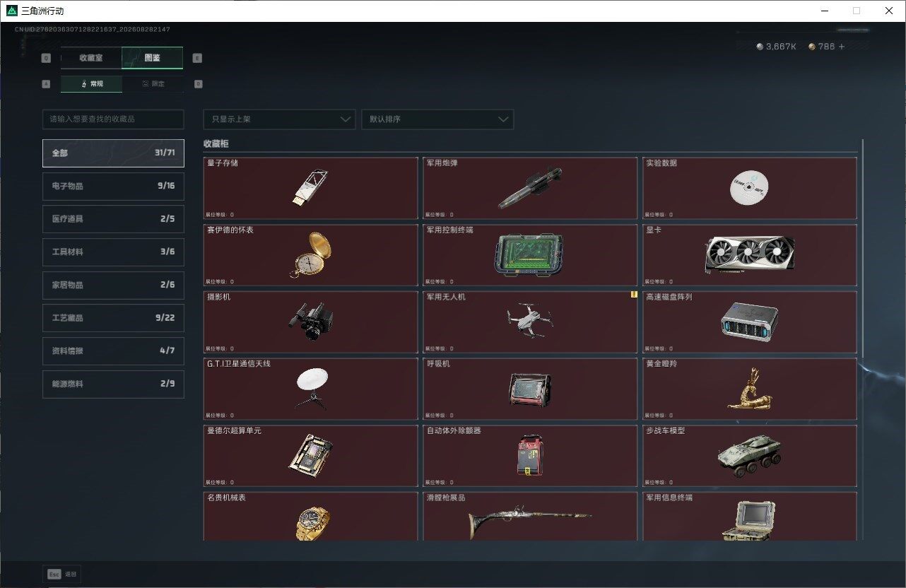
Task: Select the 限定 sub-tab
Action: (x=153, y=83)
